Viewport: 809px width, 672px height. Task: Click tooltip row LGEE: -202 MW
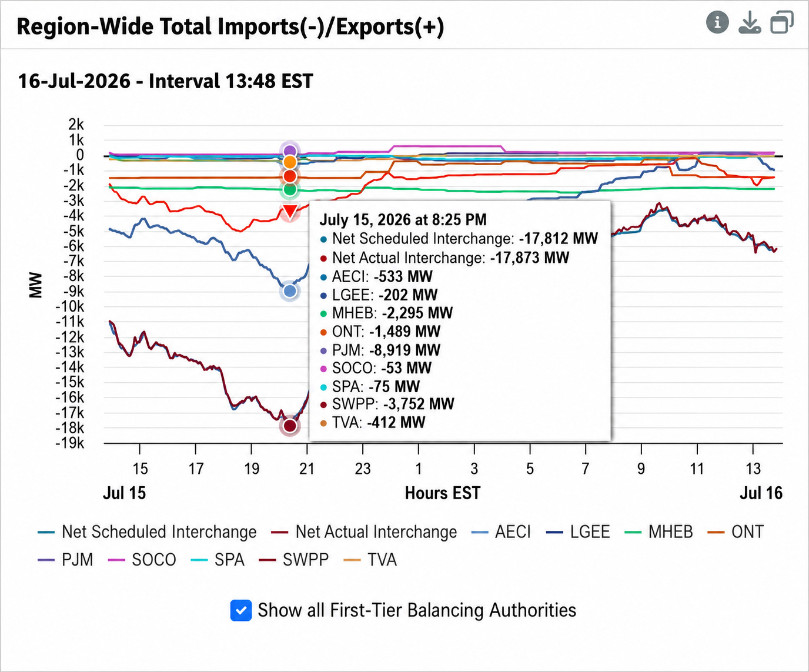click(x=379, y=295)
